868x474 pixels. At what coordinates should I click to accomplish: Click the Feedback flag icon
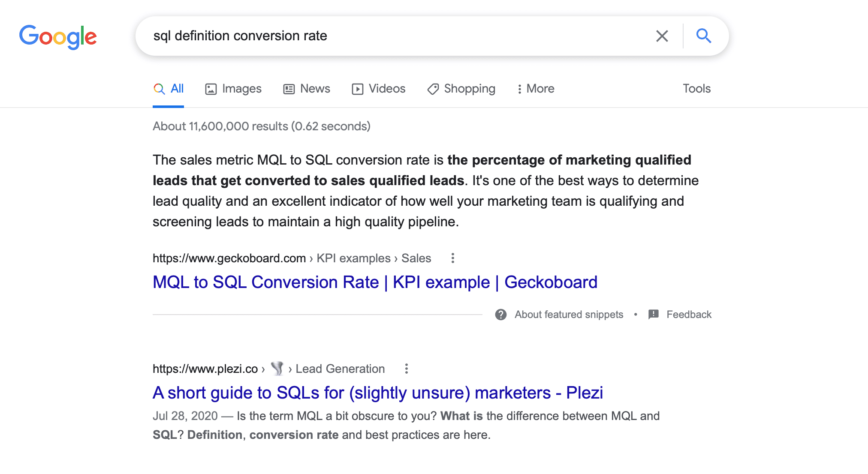(x=653, y=315)
